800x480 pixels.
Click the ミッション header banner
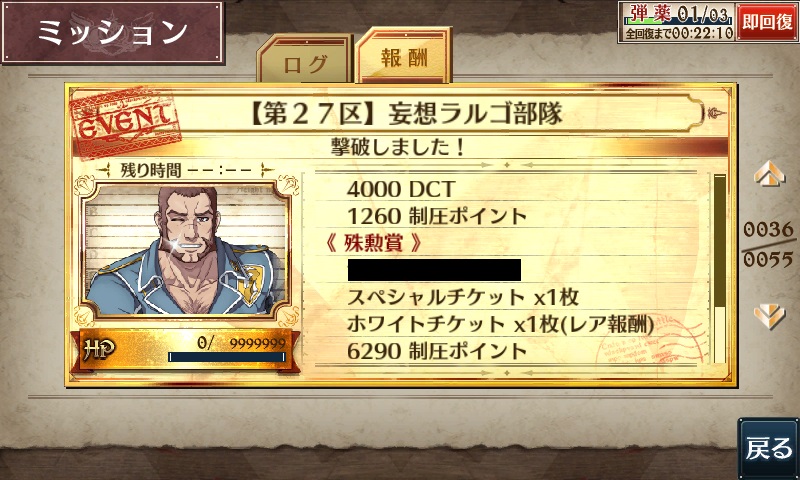click(x=113, y=32)
